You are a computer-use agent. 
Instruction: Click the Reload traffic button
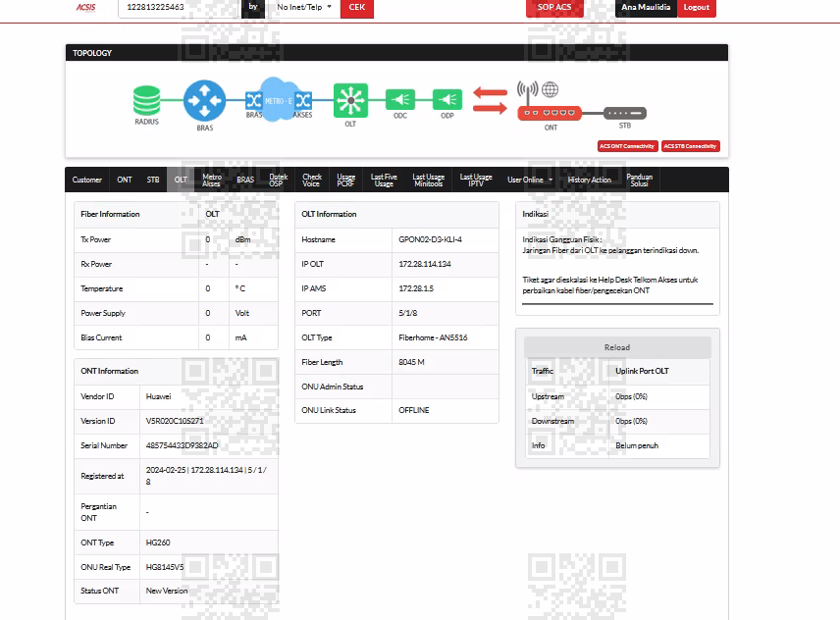(x=617, y=347)
